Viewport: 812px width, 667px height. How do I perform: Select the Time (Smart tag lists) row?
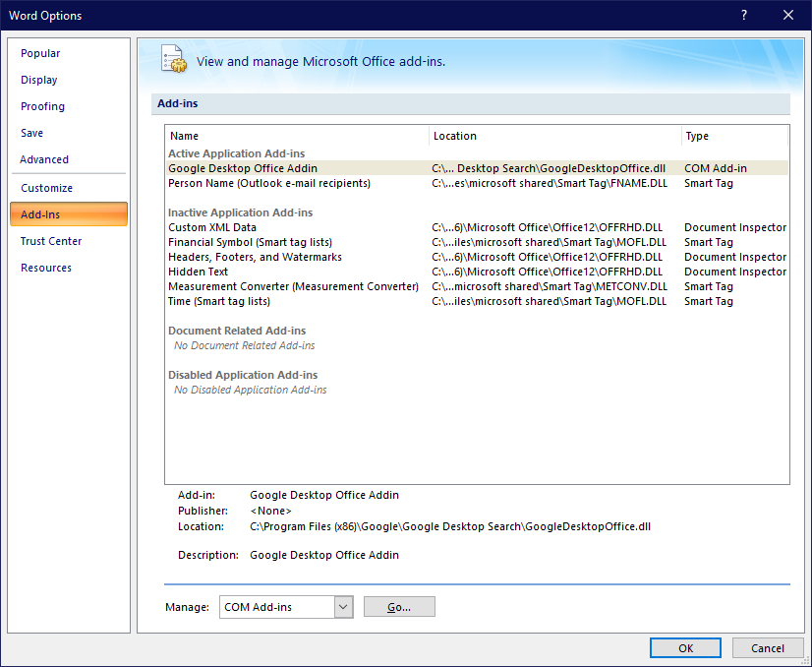pyautogui.click(x=477, y=302)
